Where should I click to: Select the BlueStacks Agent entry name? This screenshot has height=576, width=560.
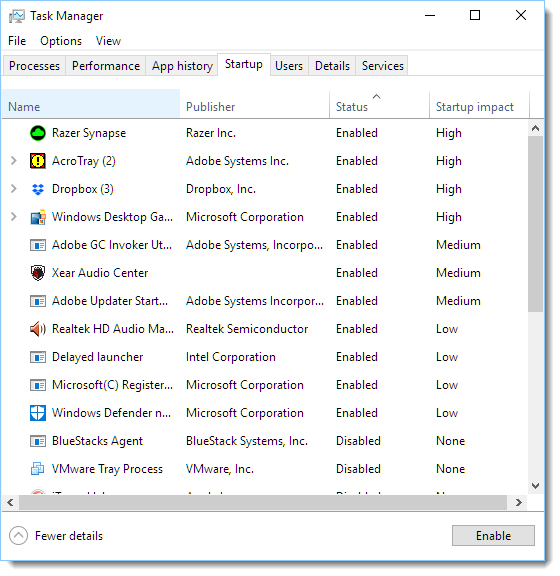[97, 441]
